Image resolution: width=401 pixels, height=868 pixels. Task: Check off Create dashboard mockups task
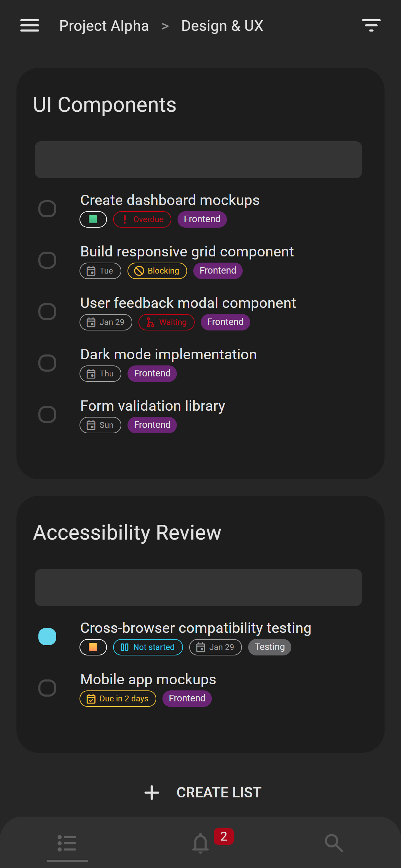point(47,208)
